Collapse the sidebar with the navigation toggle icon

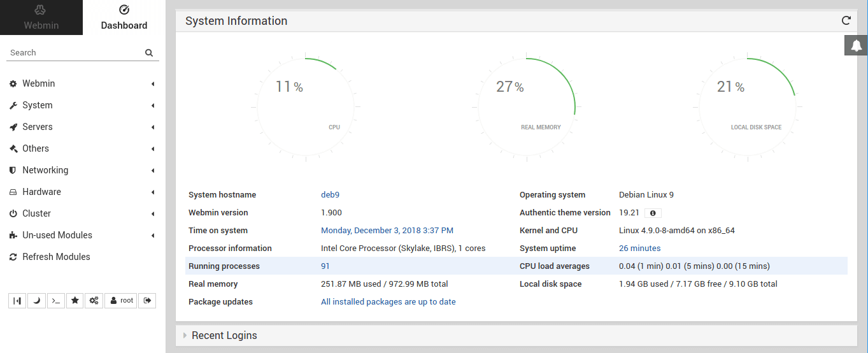pyautogui.click(x=17, y=301)
